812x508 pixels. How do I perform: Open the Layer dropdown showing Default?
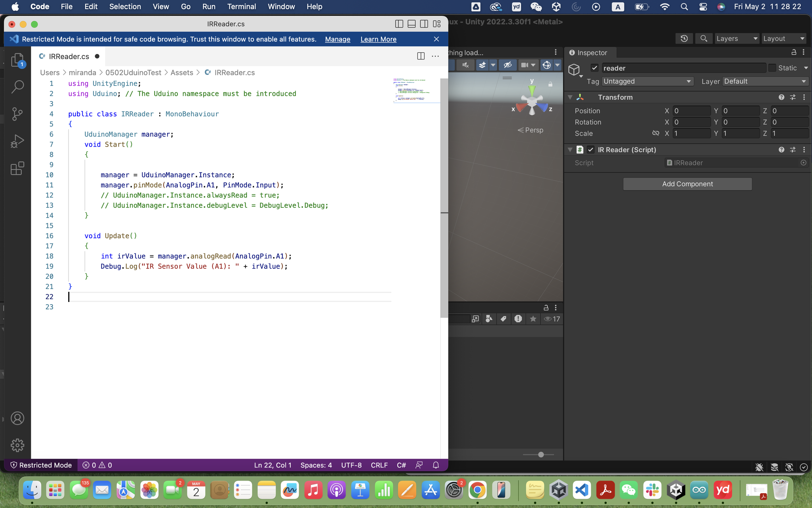[765, 81]
